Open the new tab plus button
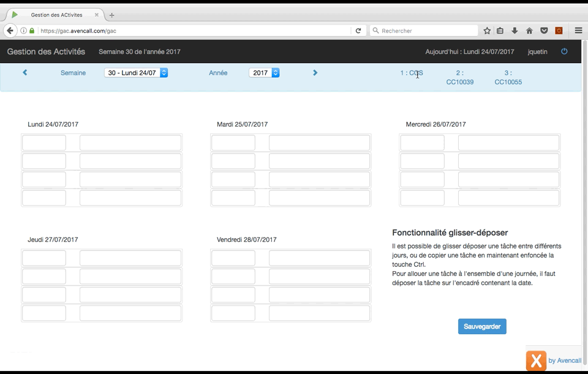 pos(111,15)
